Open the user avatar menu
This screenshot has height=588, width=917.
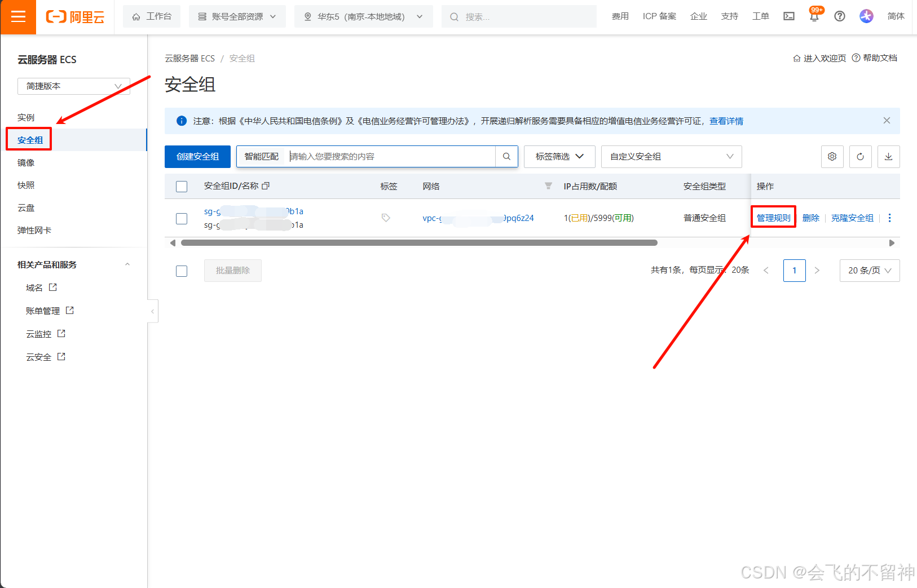click(x=866, y=16)
